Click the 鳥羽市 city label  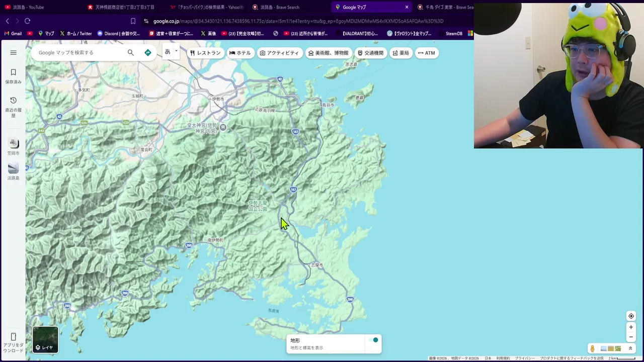(x=328, y=105)
